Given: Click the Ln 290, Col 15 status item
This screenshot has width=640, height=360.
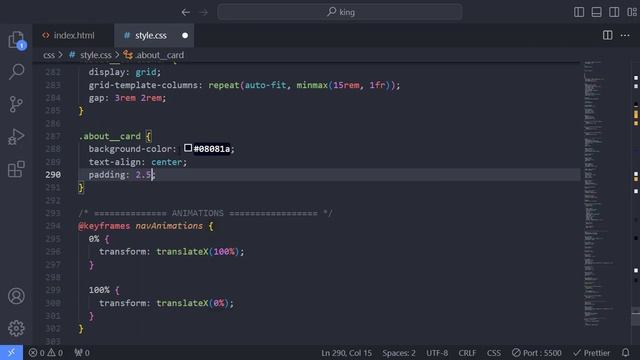Looking at the screenshot, I should (x=347, y=353).
